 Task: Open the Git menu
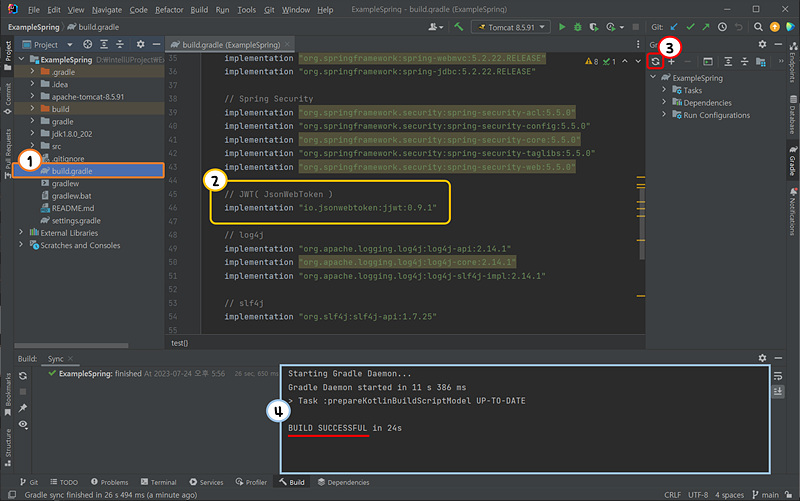269,10
